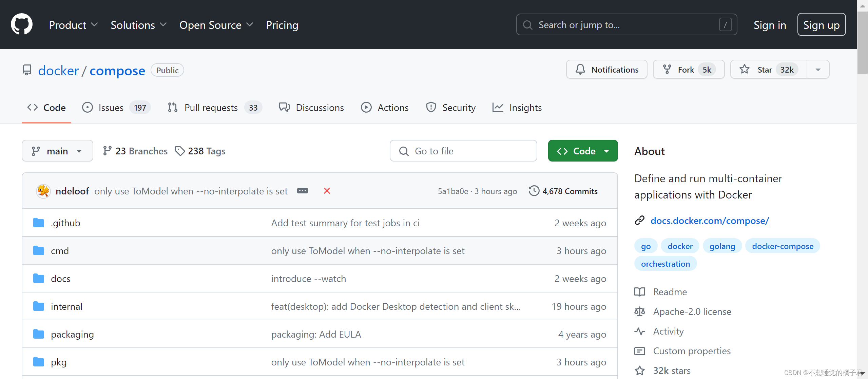This screenshot has width=868, height=379.
Task: Open docs.docker.com/compose/ link
Action: pyautogui.click(x=710, y=221)
